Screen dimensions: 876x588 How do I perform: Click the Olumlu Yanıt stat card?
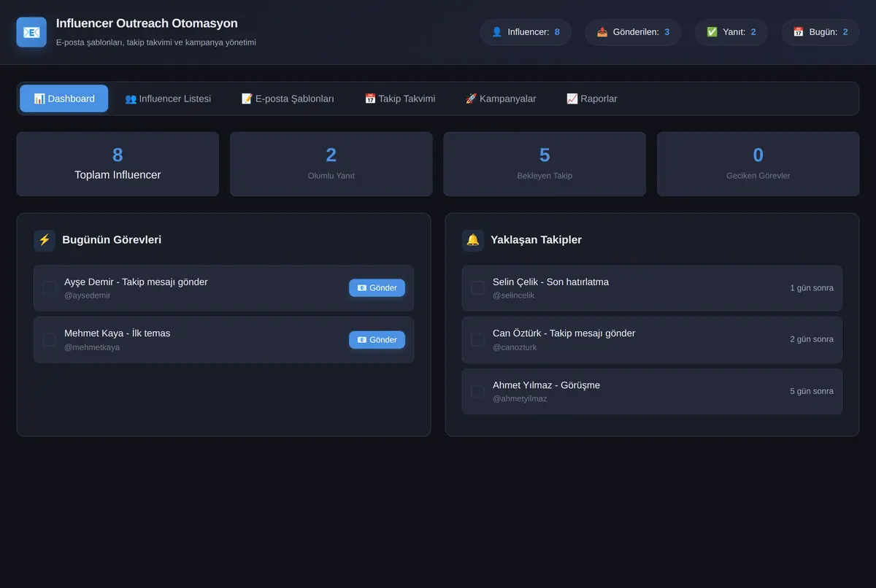coord(331,164)
